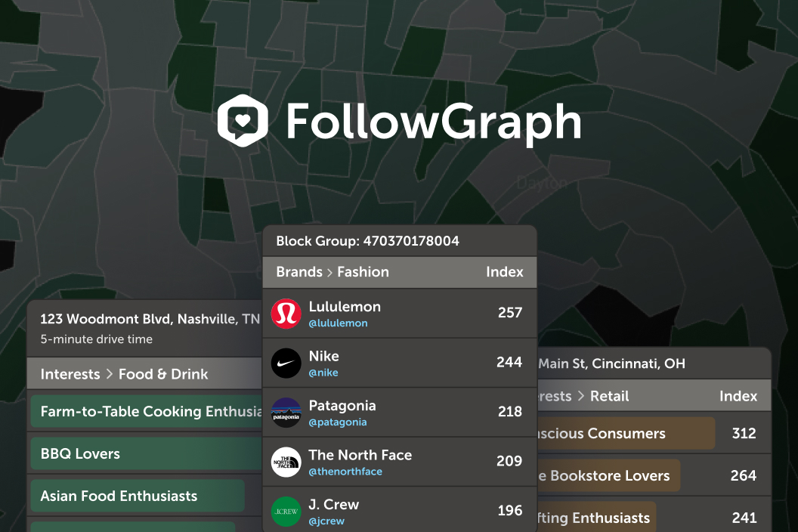Screen dimensions: 798x532
Task: Click the Food & Drink breadcrumb label
Action: coord(163,374)
